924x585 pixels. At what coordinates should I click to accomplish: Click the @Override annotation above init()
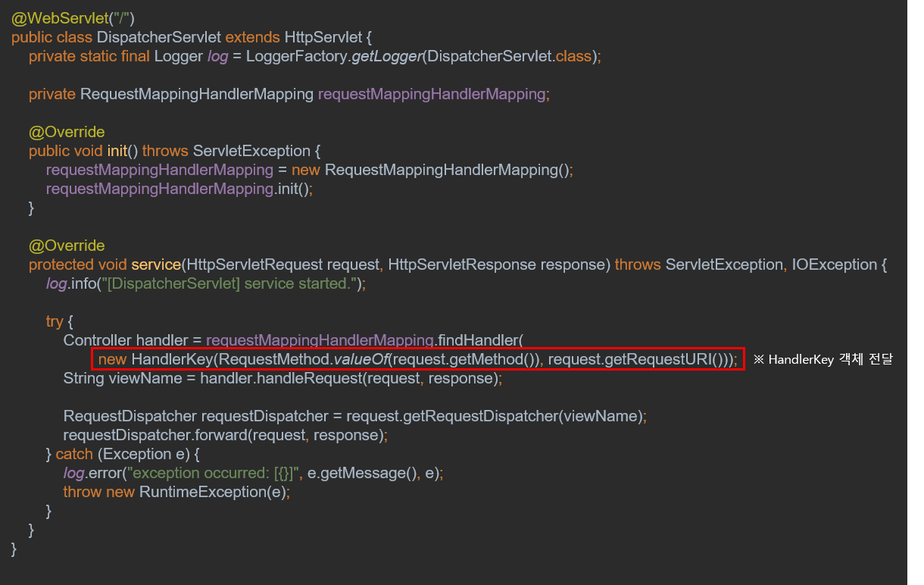[x=67, y=132]
